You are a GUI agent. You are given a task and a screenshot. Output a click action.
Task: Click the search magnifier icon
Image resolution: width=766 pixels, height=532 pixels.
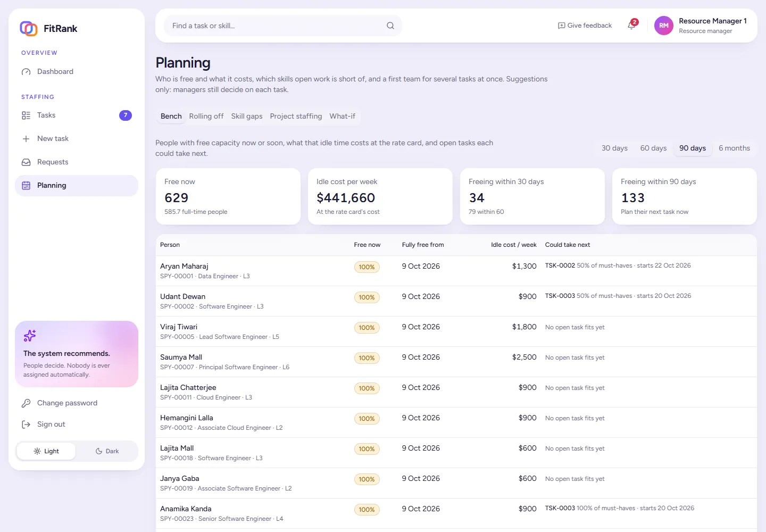(390, 26)
